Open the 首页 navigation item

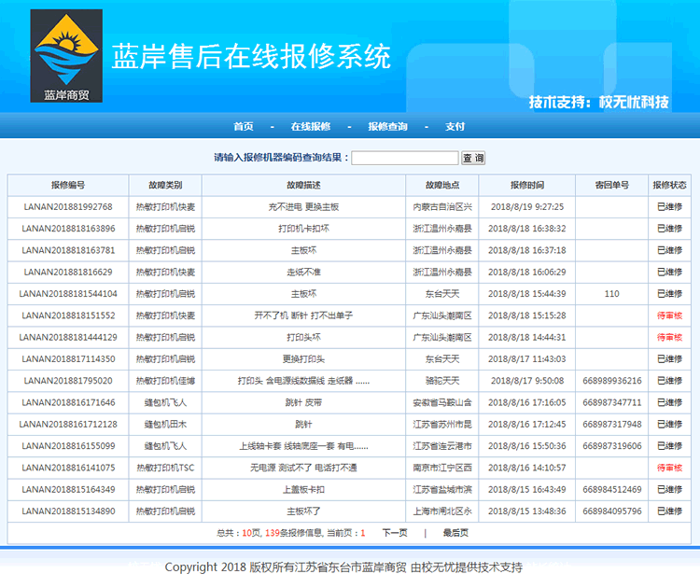244,127
